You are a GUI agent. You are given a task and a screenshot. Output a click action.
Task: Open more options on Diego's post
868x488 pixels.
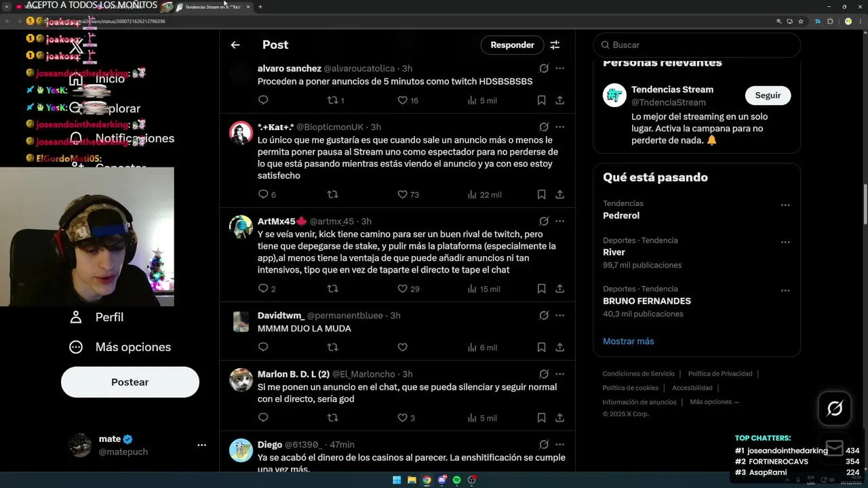point(559,445)
